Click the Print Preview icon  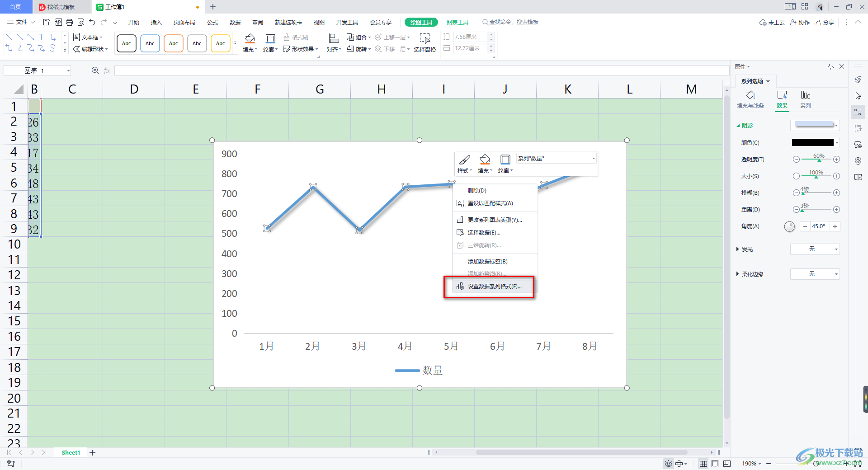(81, 22)
